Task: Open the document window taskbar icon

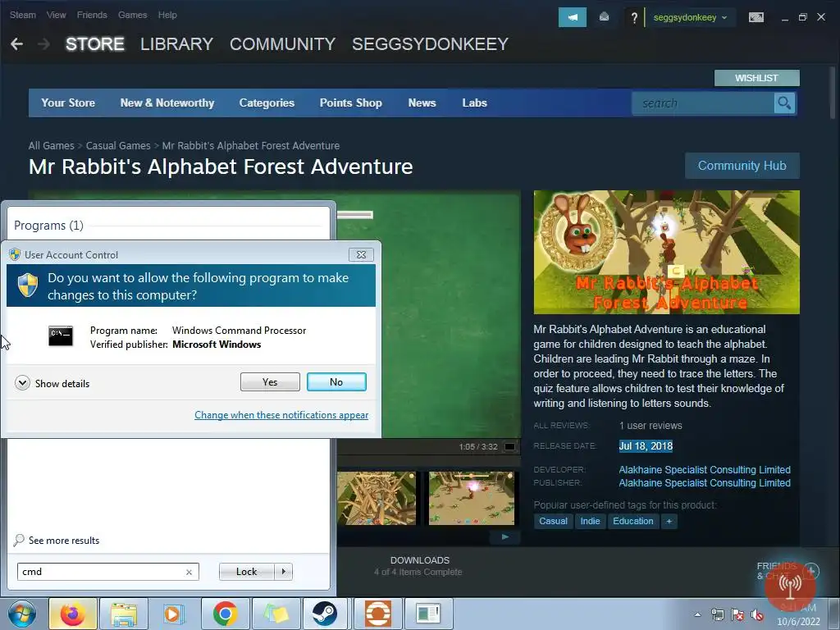Action: (428, 614)
